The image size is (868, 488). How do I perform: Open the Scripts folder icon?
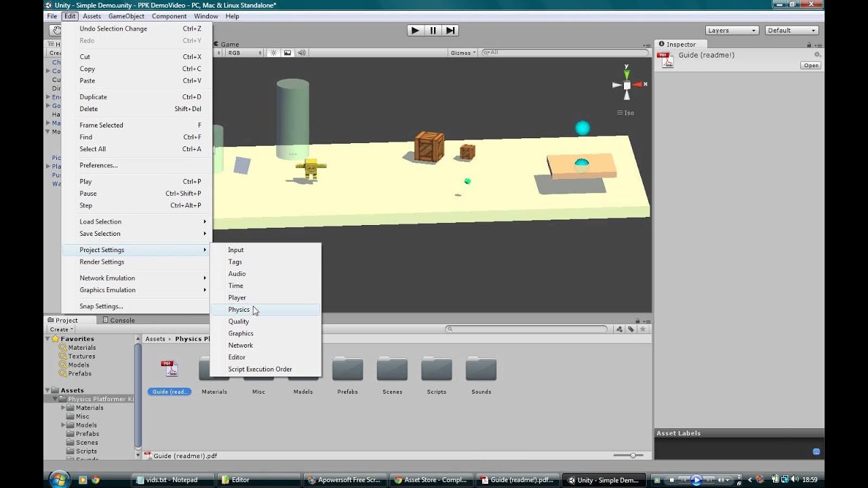pos(437,369)
